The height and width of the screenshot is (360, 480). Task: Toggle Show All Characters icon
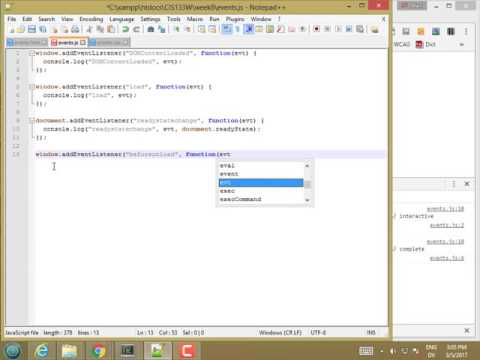238,30
